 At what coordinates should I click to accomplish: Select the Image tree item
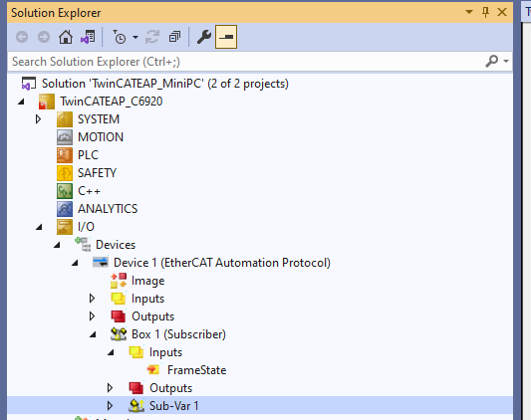(x=148, y=281)
